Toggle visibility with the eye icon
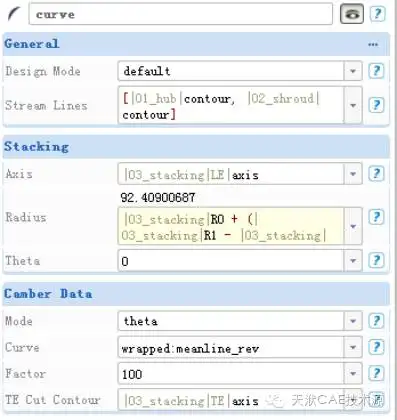 [352, 14]
